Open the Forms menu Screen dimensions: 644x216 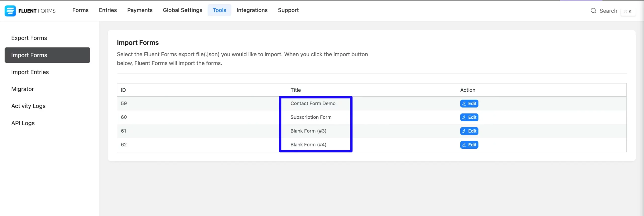[x=80, y=10]
